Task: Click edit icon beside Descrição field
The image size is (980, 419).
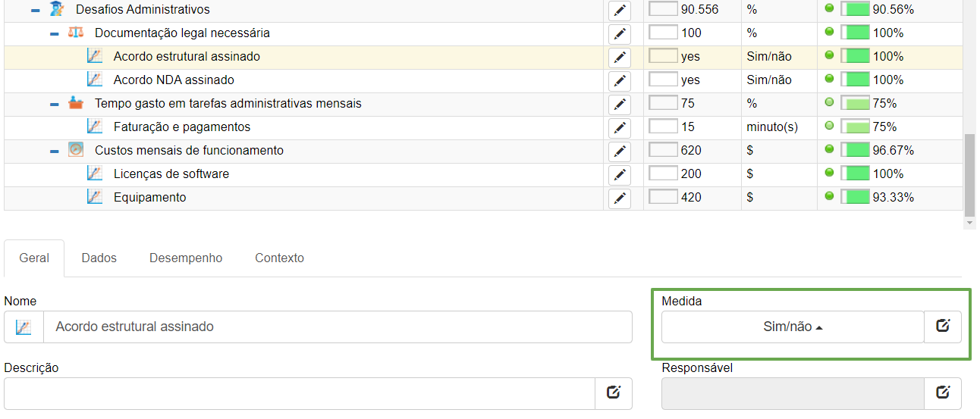Action: tap(614, 392)
